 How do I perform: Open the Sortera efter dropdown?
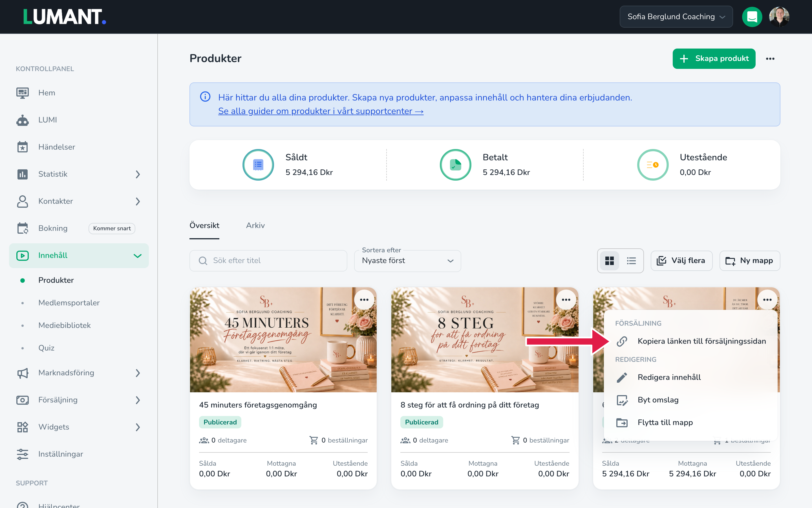point(407,261)
